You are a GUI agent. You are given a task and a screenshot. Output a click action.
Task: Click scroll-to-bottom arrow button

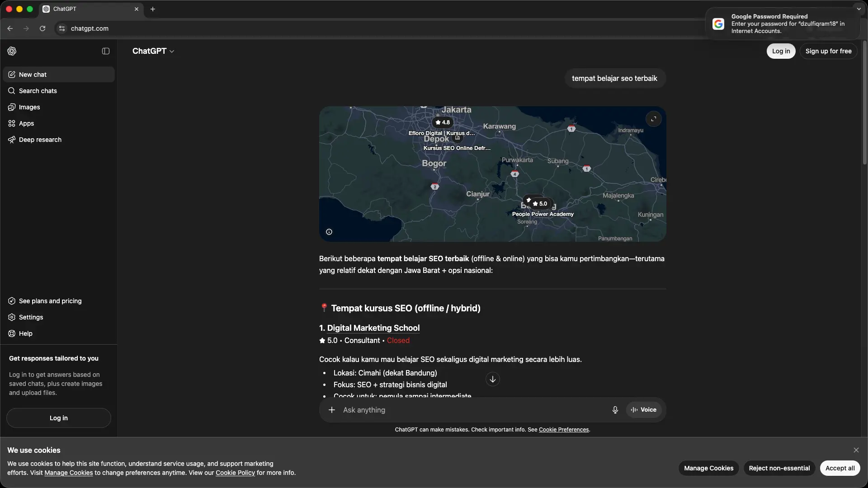coord(493,379)
